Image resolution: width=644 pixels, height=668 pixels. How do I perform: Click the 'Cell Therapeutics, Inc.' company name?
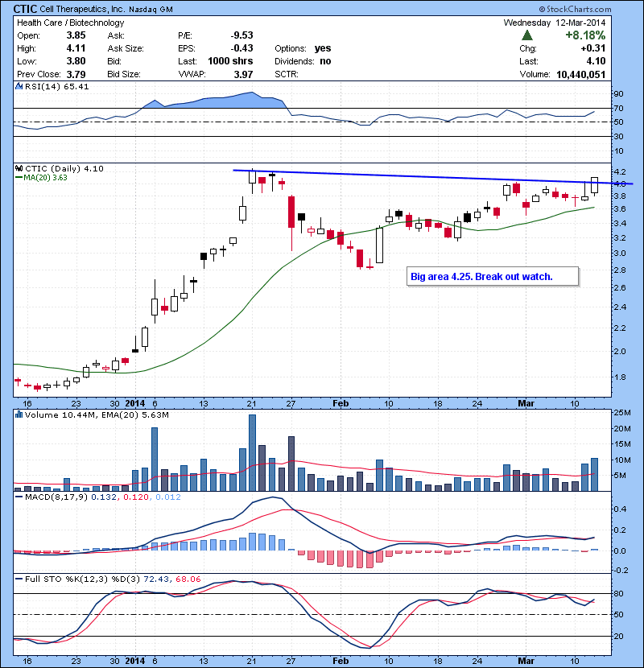click(x=83, y=9)
